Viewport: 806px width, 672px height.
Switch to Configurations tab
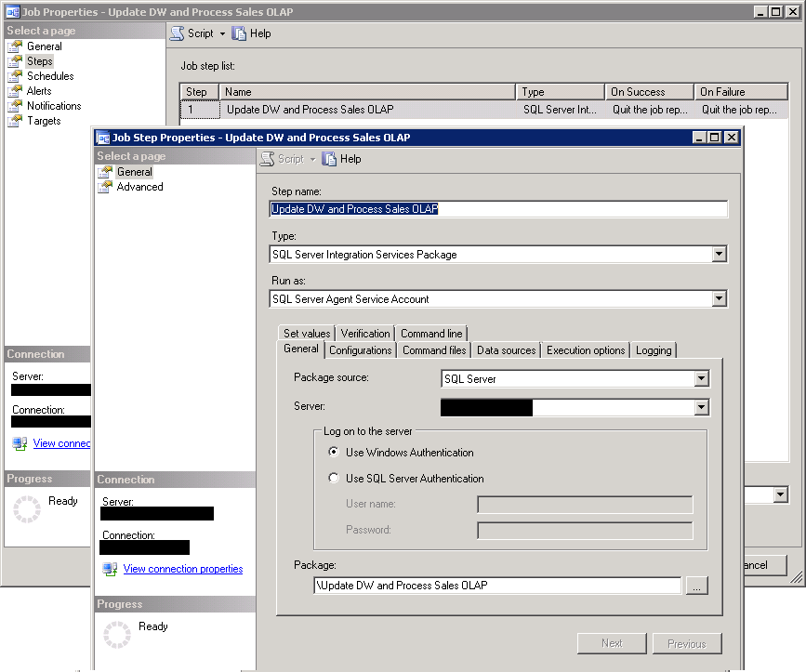click(x=361, y=350)
